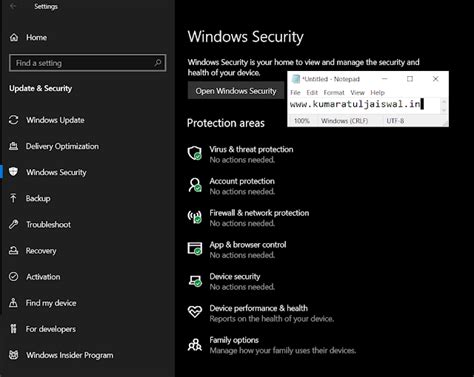474x377 pixels.
Task: Open Windows Insider Program settings
Action: point(70,355)
